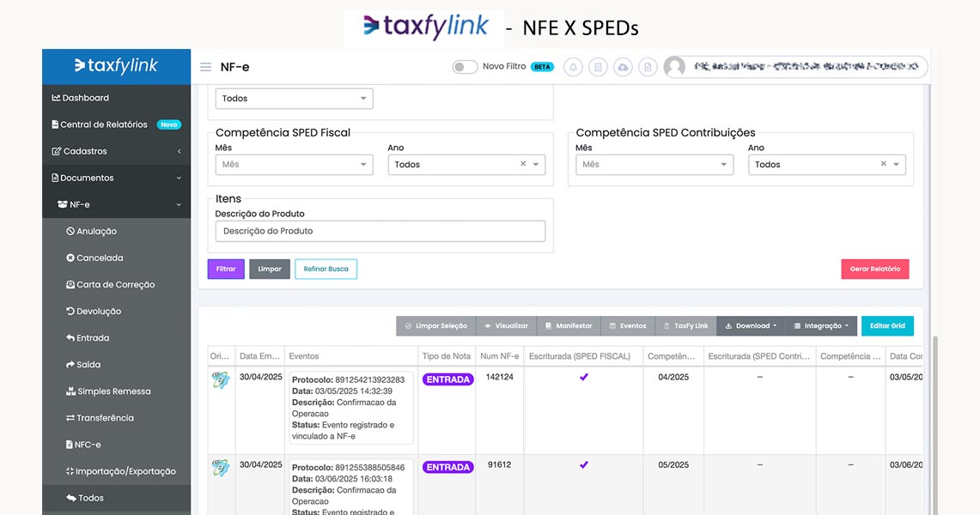Viewport: 980px width, 515px height.
Task: Click origin icon for NF-e 142124
Action: coord(221,380)
